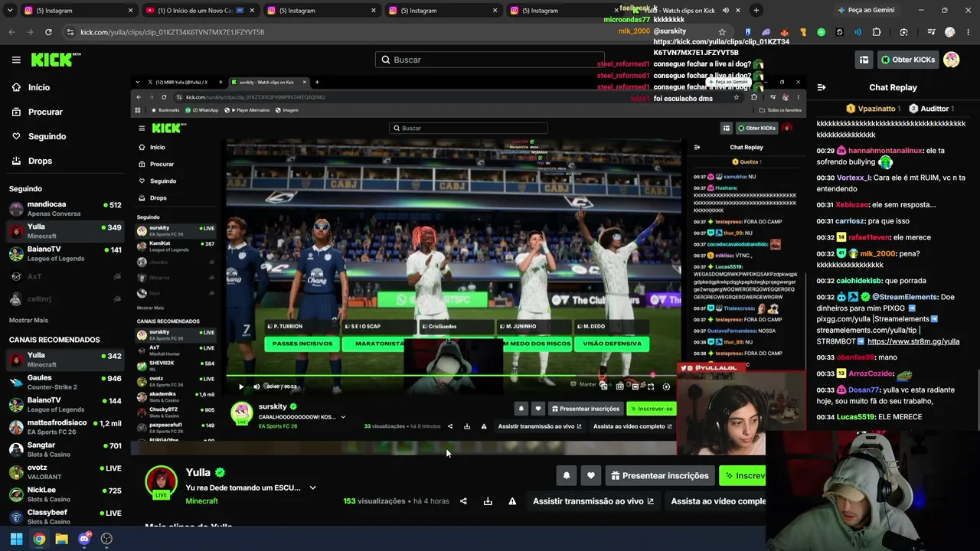
Task: Click Presentear inscrições for Yulla's channel
Action: pos(660,476)
